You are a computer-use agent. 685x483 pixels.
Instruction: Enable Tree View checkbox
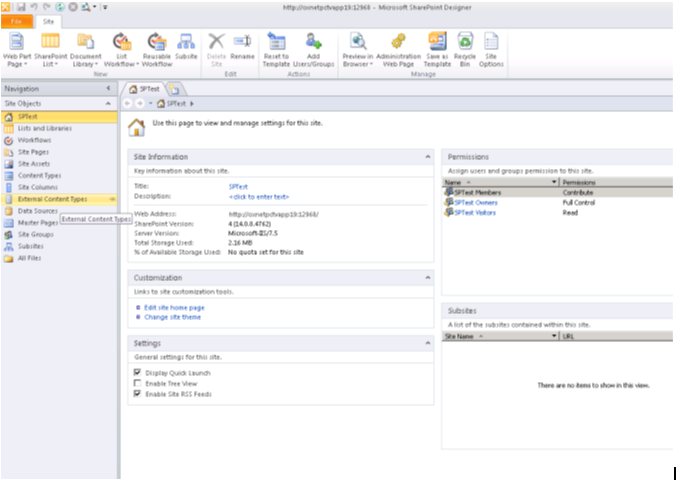(137, 383)
